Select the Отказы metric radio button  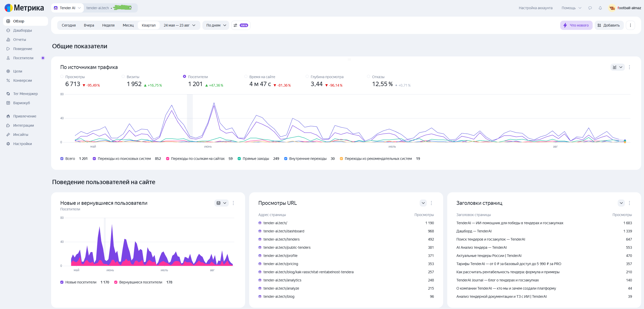369,76
